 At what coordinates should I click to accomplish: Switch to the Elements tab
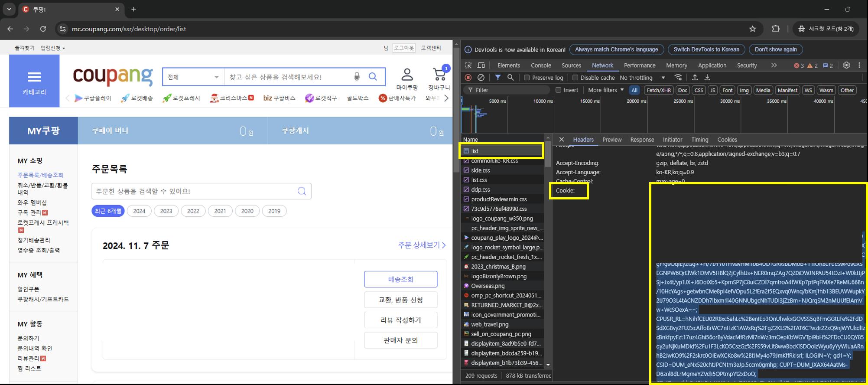(509, 65)
